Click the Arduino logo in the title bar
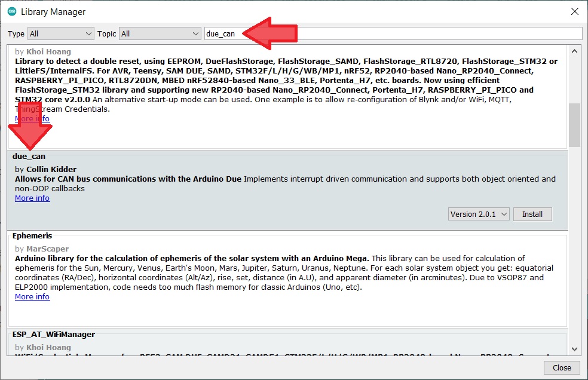Image resolution: width=588 pixels, height=380 pixels. click(11, 12)
